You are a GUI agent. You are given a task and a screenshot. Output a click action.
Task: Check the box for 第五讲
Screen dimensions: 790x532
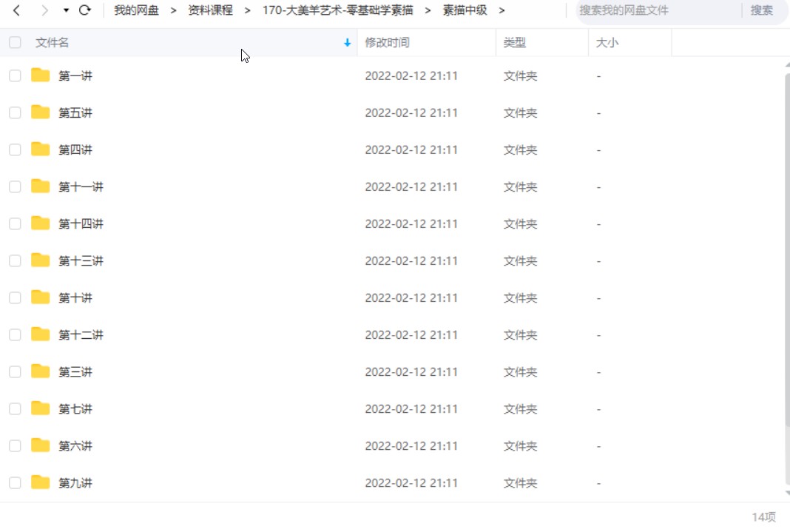point(15,112)
